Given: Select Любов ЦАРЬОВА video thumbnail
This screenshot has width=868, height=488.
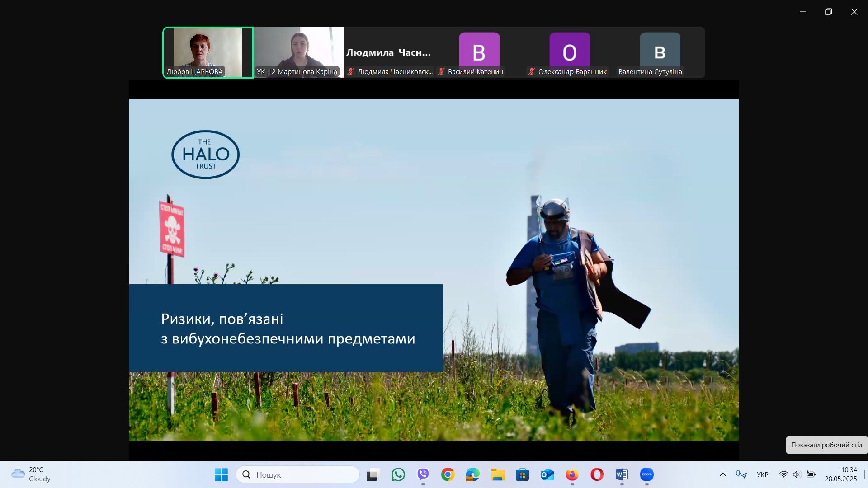Looking at the screenshot, I should pyautogui.click(x=208, y=52).
